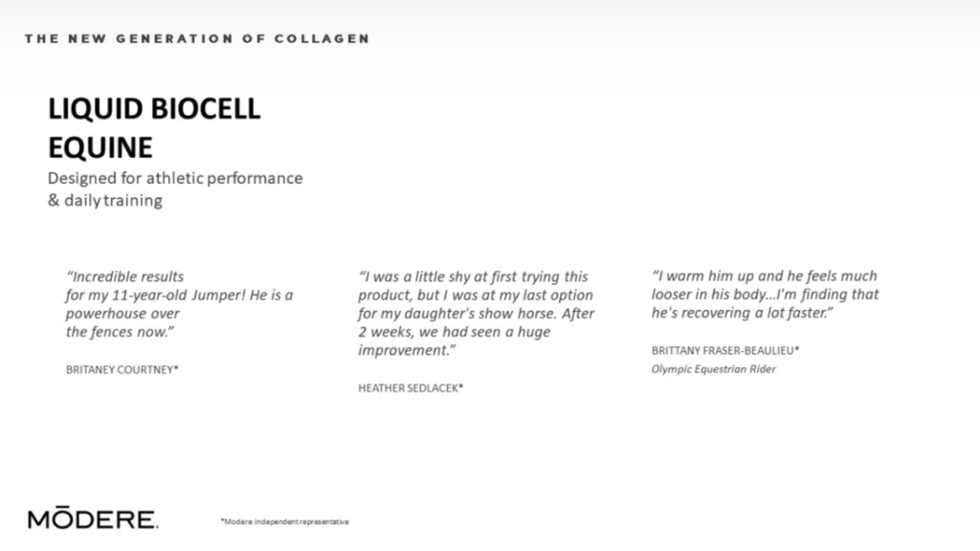
Task: Click the 'I warm him up' testimonial
Action: [x=765, y=295]
